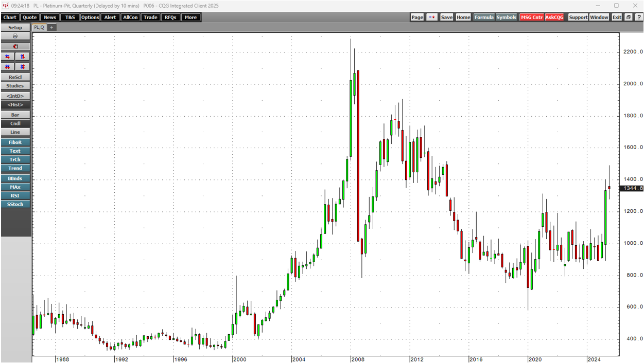644x363 pixels.
Task: Click the FiboR drawing tool button
Action: click(x=15, y=142)
